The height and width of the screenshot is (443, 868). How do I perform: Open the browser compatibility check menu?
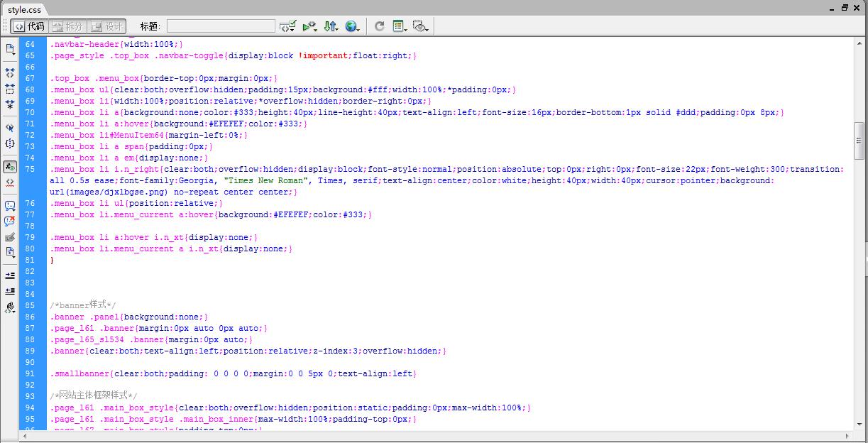[x=288, y=26]
